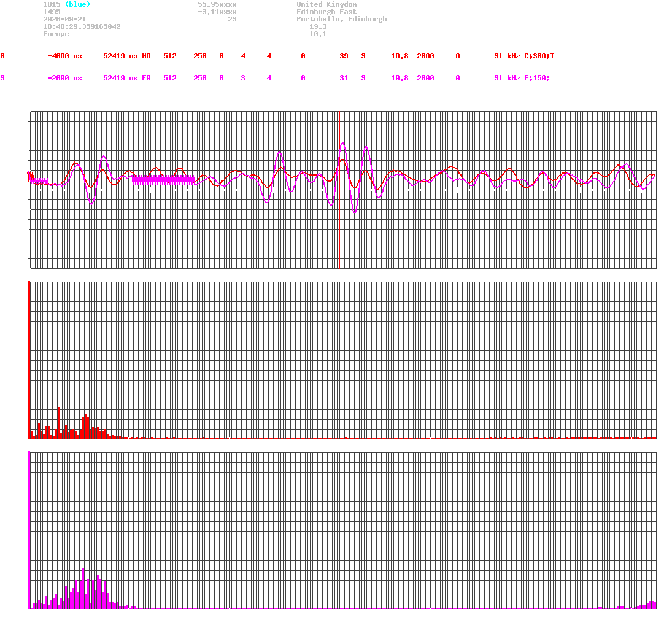
Task: Click the station number 1815
Action: [52, 4]
